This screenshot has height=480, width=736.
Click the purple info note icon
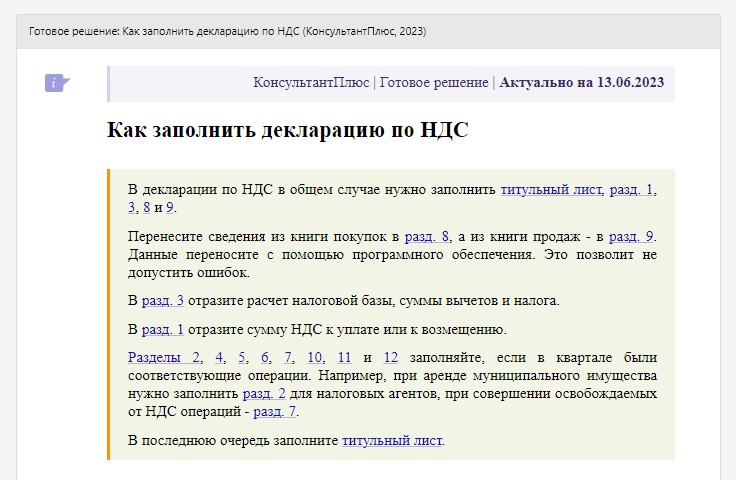pos(56,83)
